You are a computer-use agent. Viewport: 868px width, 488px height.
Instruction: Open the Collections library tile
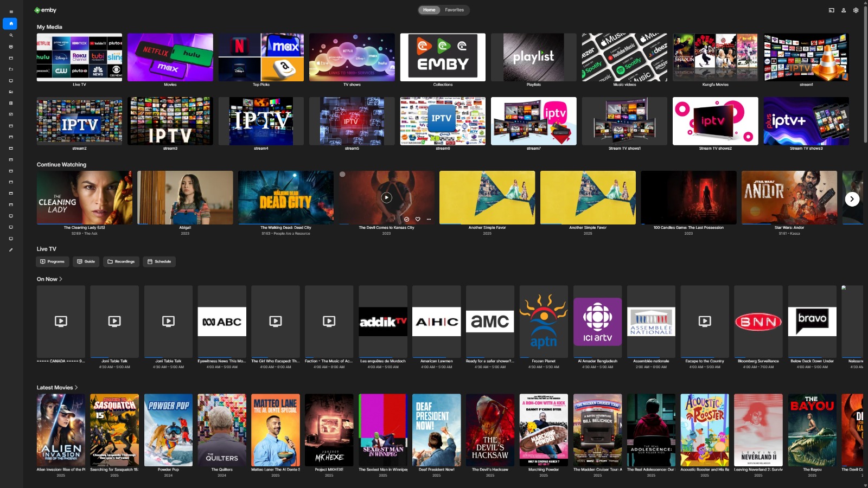click(x=443, y=57)
